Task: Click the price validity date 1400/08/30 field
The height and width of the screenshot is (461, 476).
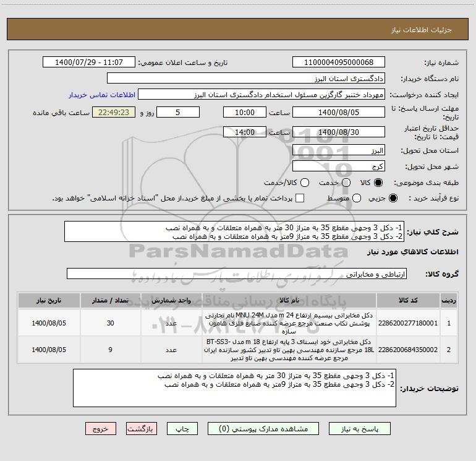Action: click(339, 132)
